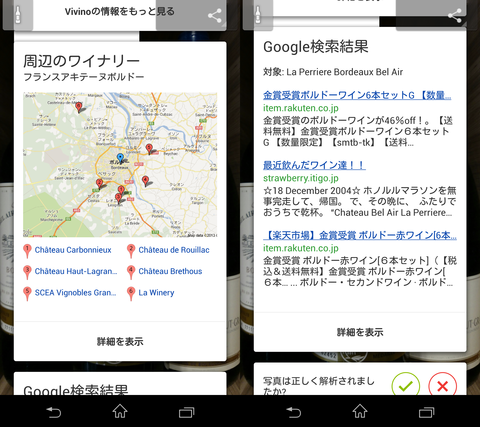Image resolution: width=480 pixels, height=427 pixels.
Task: Tap the strawberry.itigo.jp URL text
Action: [x=301, y=178]
